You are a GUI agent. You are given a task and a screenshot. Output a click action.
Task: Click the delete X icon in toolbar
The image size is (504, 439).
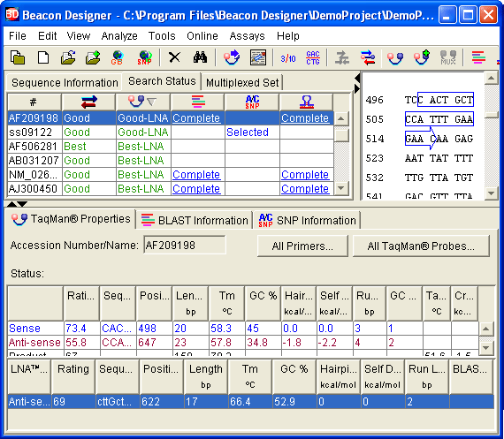point(174,57)
